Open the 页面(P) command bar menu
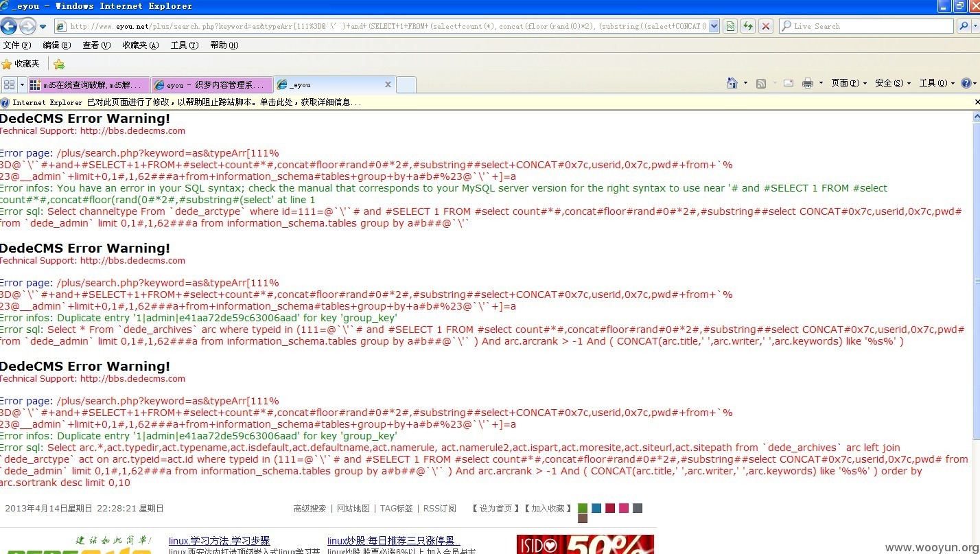This screenshot has width=980, height=554. (x=848, y=83)
